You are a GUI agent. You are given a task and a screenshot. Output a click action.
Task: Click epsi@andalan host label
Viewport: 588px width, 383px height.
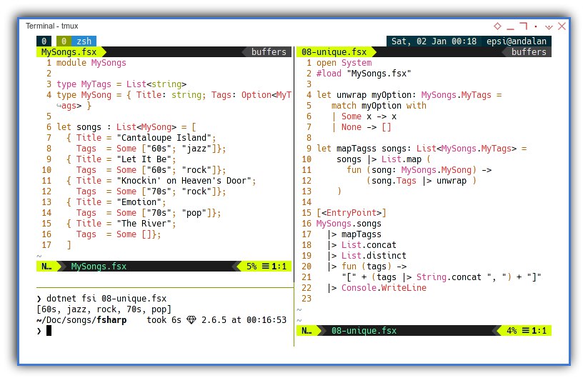(x=517, y=41)
